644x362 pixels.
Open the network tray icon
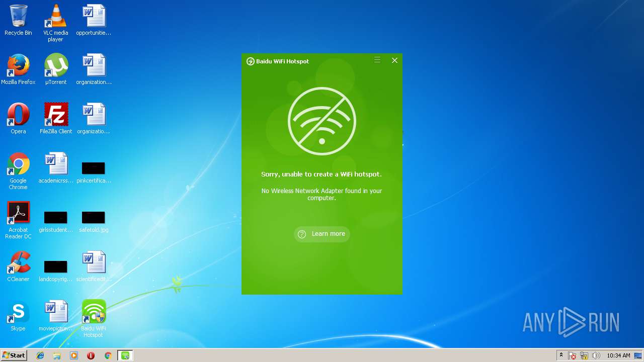(584, 355)
